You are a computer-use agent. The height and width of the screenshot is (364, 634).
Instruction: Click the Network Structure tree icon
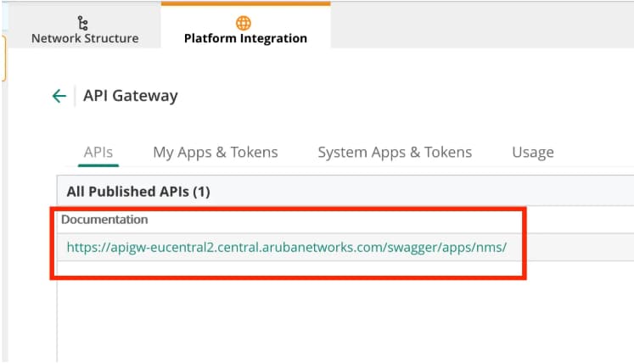[83, 23]
